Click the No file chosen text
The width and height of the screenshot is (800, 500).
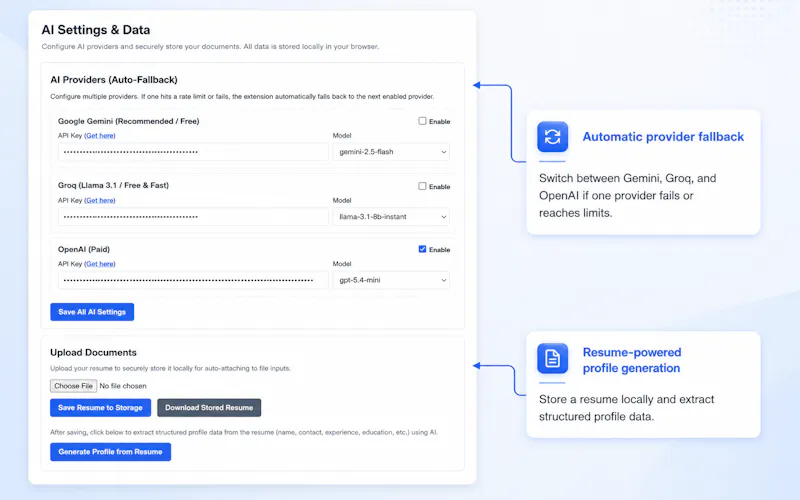123,386
